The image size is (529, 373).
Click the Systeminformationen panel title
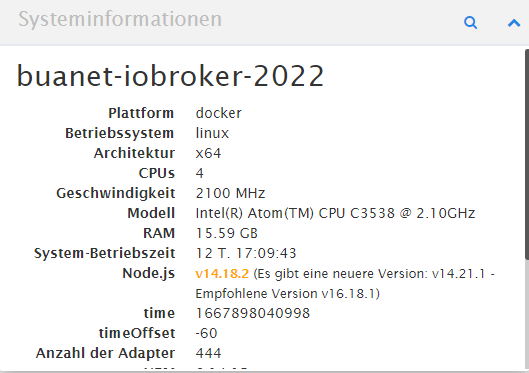pyautogui.click(x=120, y=19)
